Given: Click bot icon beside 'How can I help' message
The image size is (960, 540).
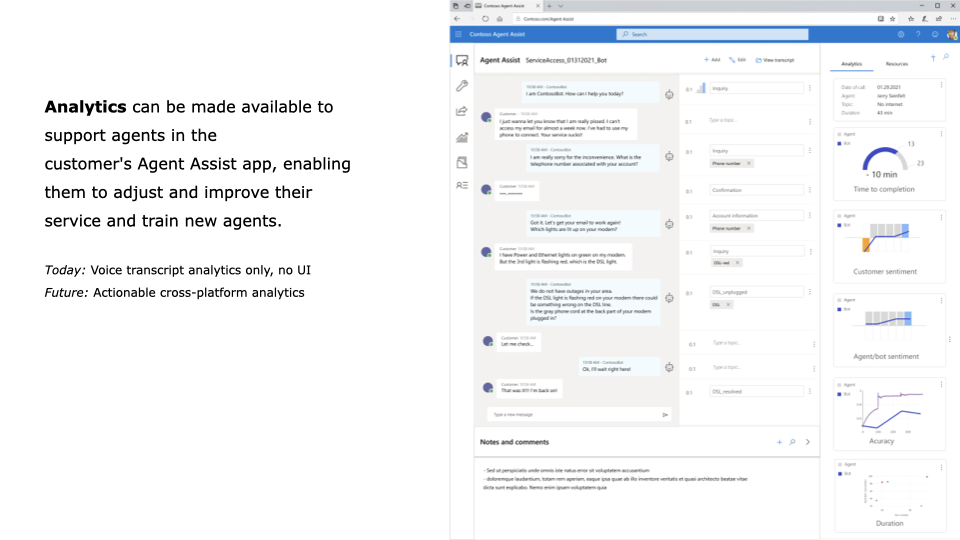Looking at the screenshot, I should tap(669, 94).
